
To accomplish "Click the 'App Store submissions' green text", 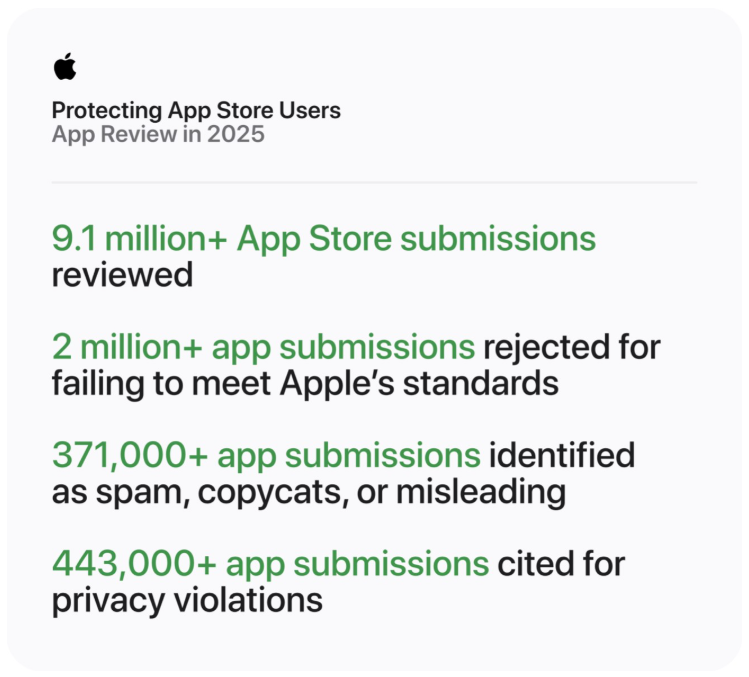I will tap(416, 240).
